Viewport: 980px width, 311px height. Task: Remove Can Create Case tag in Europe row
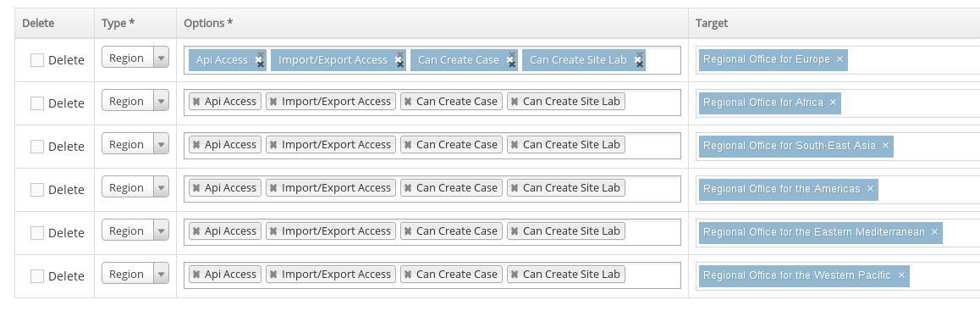(511, 60)
